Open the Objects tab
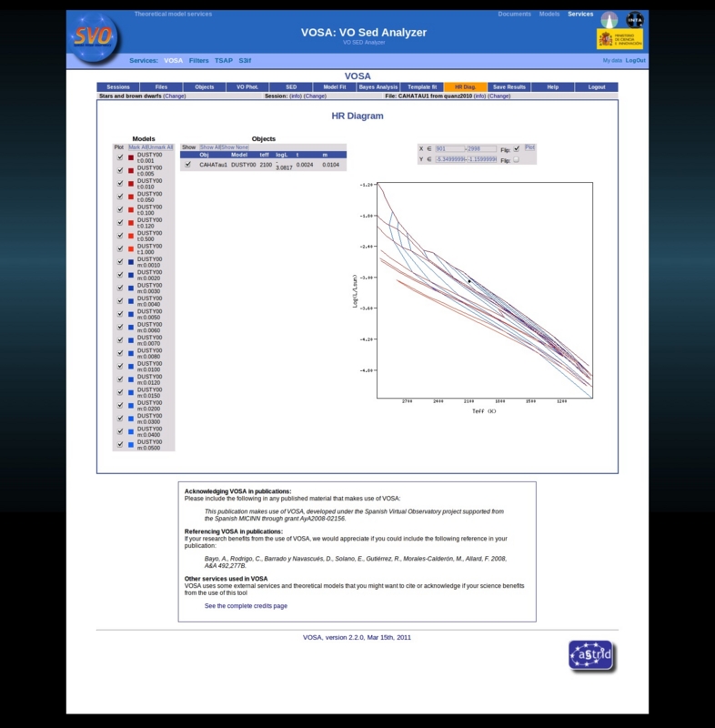 (x=204, y=86)
